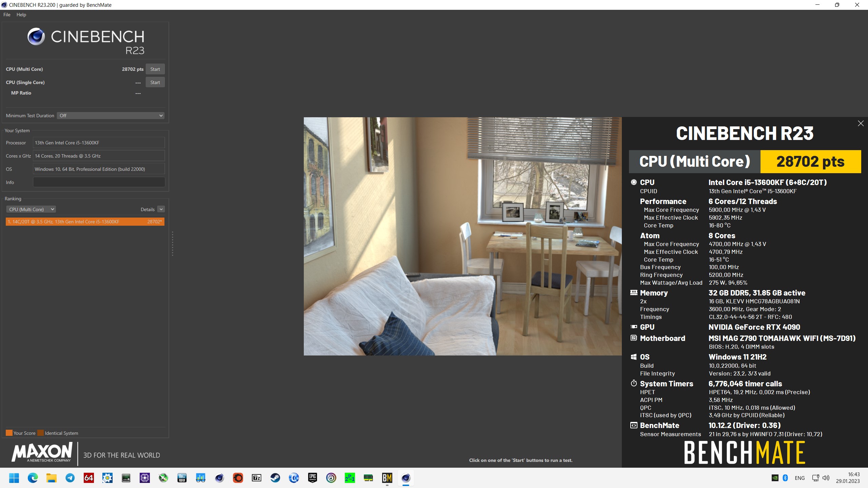Open Telegram from taskbar
The image size is (868, 488).
(x=70, y=478)
